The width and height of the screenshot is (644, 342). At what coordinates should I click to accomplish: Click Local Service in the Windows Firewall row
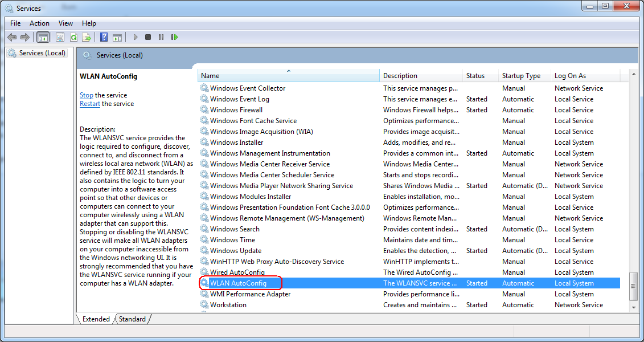(574, 110)
